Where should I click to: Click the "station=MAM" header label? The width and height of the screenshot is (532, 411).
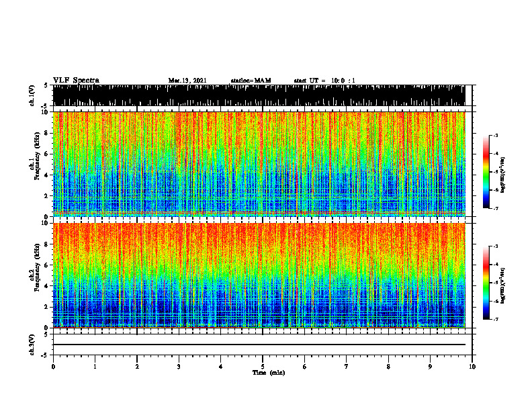251,81
